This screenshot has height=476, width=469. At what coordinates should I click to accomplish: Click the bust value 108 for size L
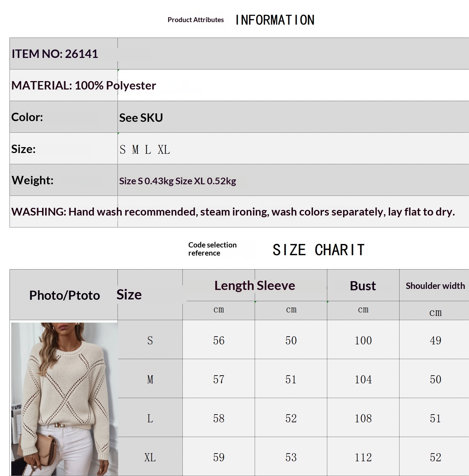[x=363, y=418]
